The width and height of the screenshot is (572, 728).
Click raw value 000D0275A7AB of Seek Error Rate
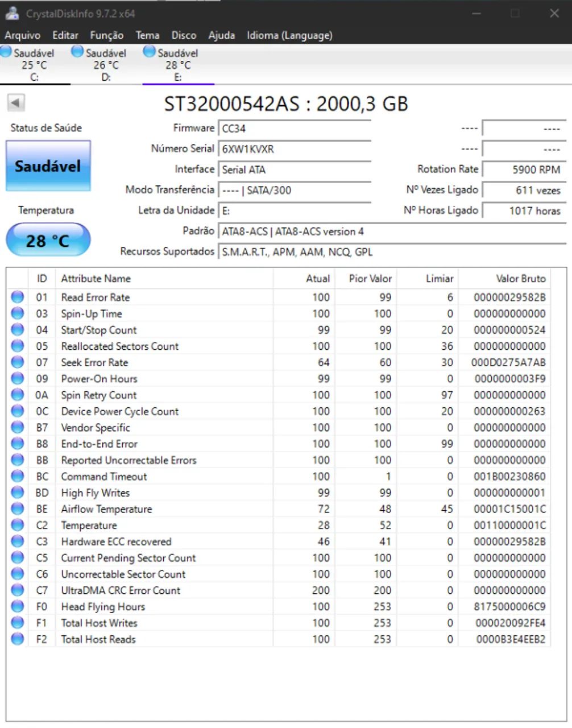point(508,362)
